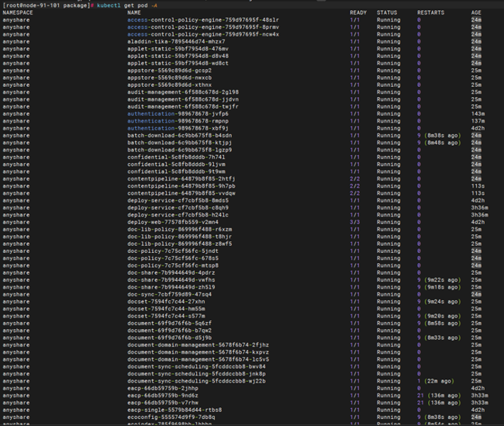The width and height of the screenshot is (504, 426).
Task: Click pod name 'document-domain-management-5678f6b74-kxpvz'
Action: (x=198, y=352)
